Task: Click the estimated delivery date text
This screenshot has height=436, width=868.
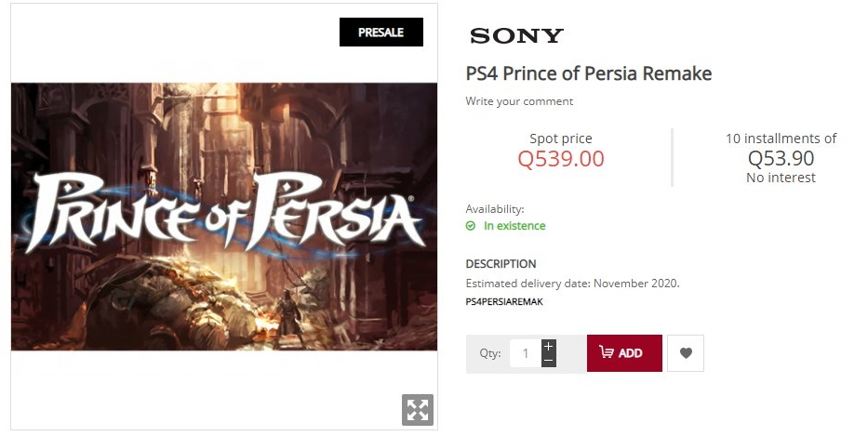Action: pos(572,284)
